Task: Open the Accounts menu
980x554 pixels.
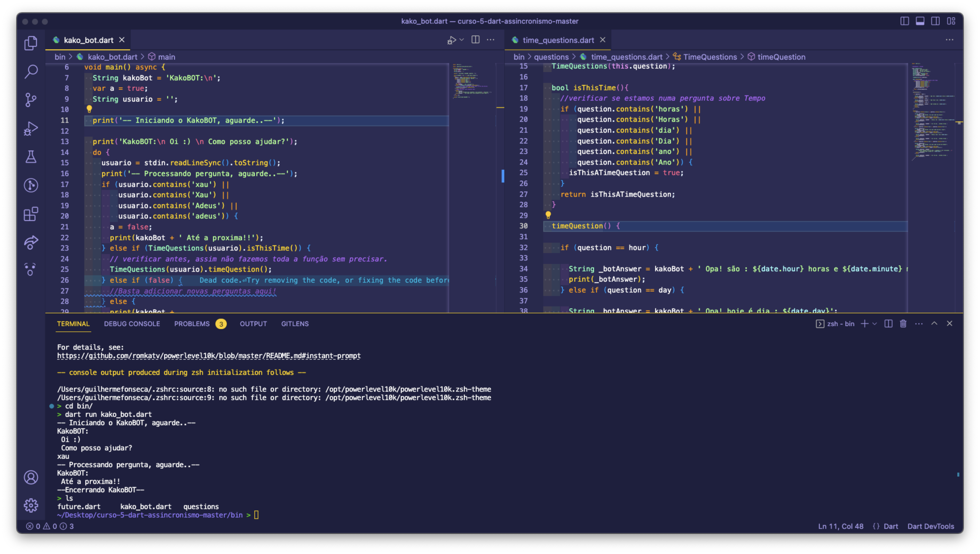Action: click(31, 477)
